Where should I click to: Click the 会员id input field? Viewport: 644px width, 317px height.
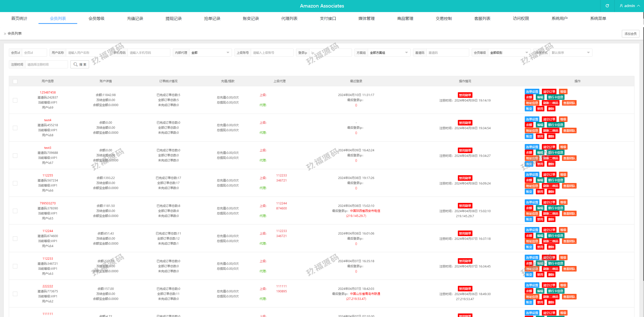pyautogui.click(x=34, y=53)
